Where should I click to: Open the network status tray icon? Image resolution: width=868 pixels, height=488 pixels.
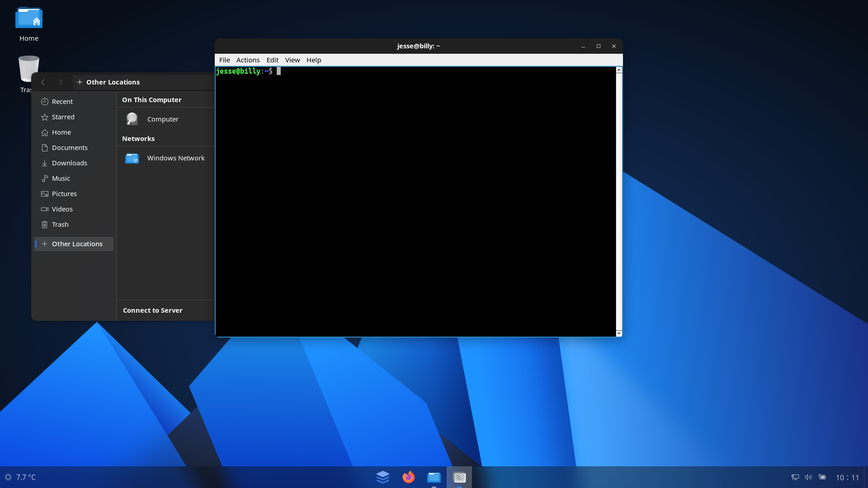[795, 477]
